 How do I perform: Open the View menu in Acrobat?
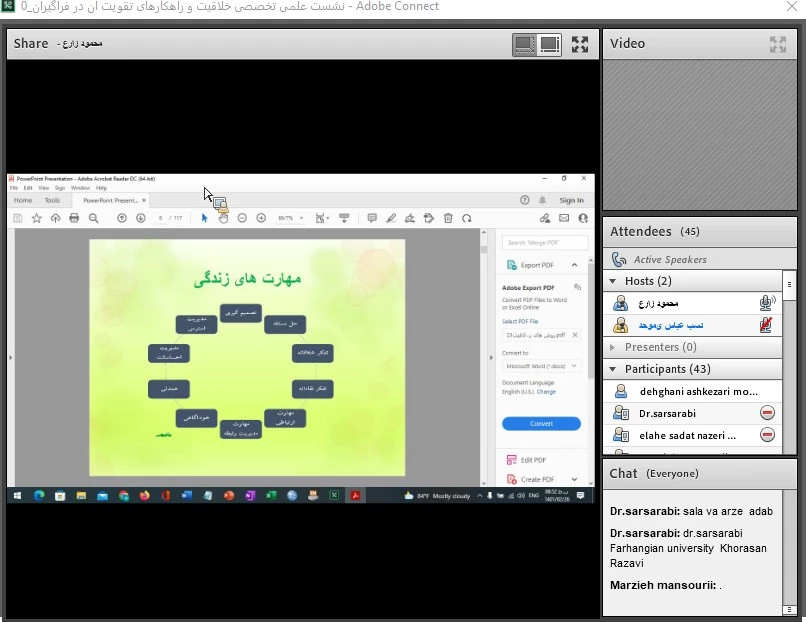(x=44, y=188)
